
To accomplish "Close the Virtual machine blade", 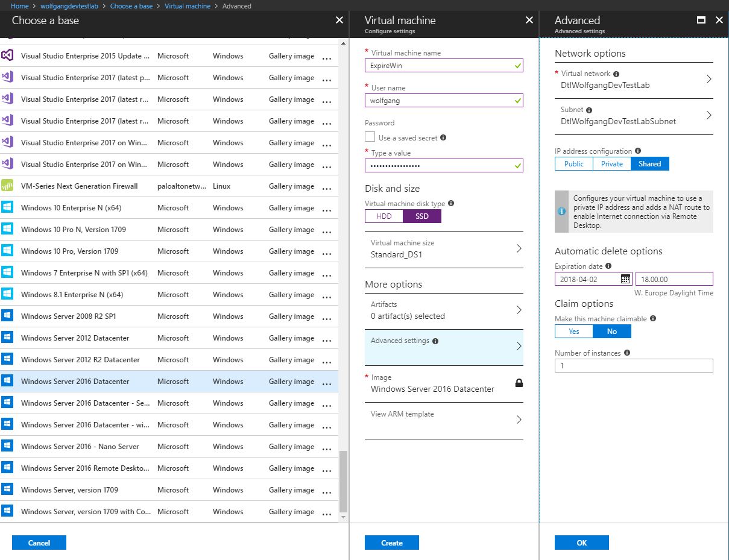I will 529,20.
